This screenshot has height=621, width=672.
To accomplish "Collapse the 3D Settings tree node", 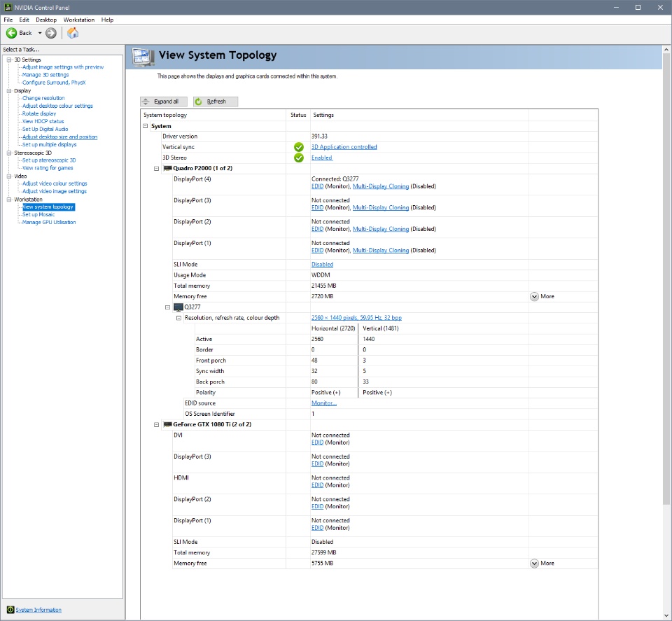I will click(9, 60).
